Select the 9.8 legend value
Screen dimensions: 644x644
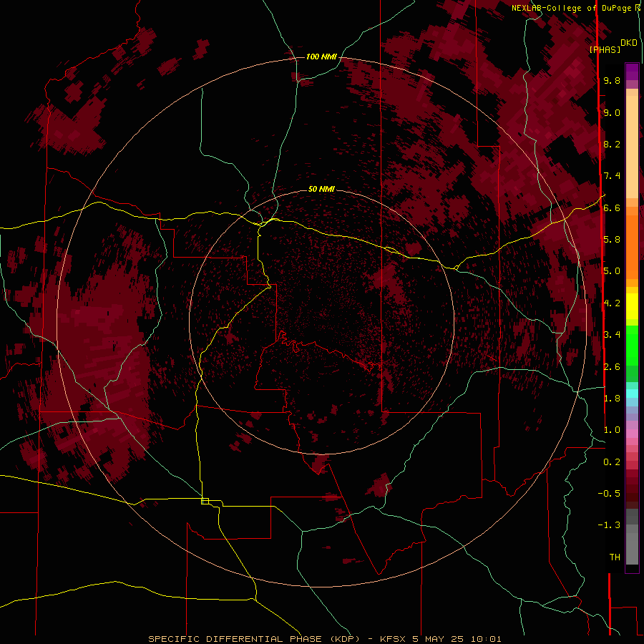(612, 80)
